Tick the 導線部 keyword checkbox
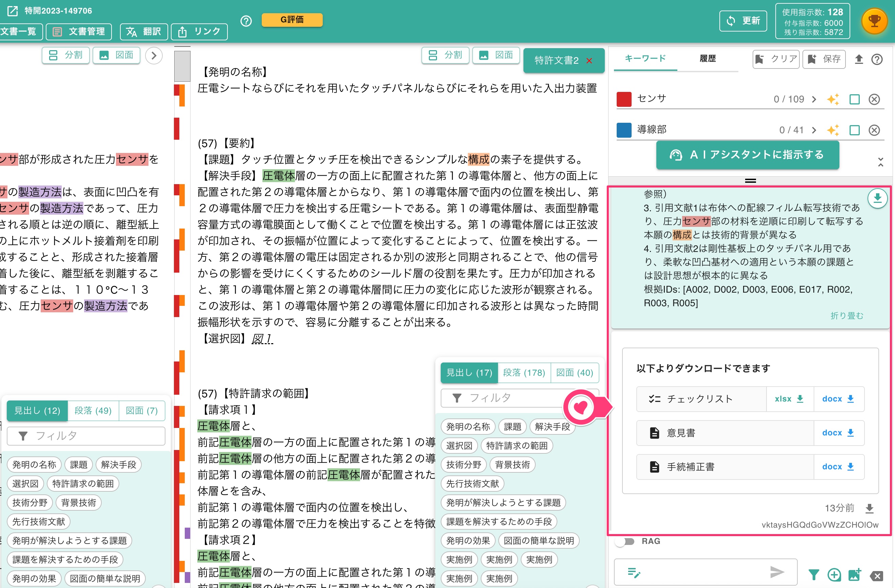Screen dimensions: 895x588 (854, 130)
